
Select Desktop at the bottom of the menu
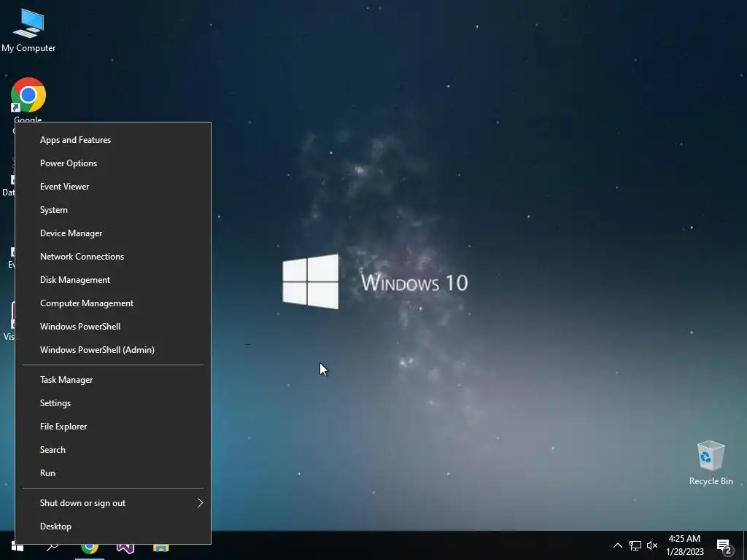113,526
